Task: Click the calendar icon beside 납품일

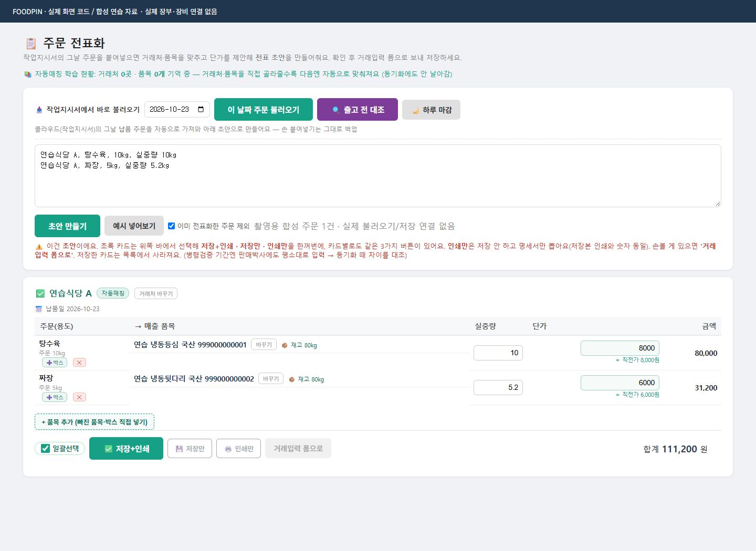Action: 39,309
